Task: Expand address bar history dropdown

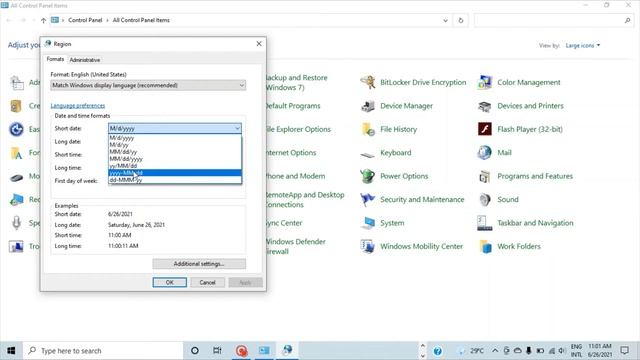Action: (x=445, y=20)
